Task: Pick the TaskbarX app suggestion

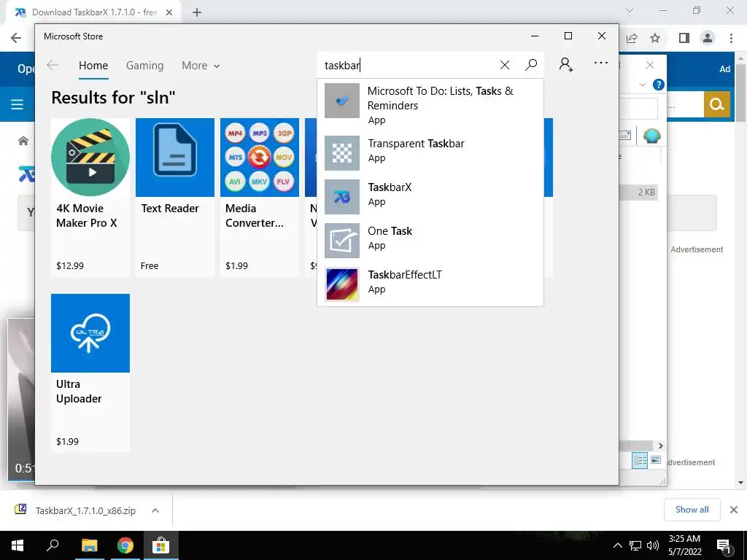Action: point(430,196)
